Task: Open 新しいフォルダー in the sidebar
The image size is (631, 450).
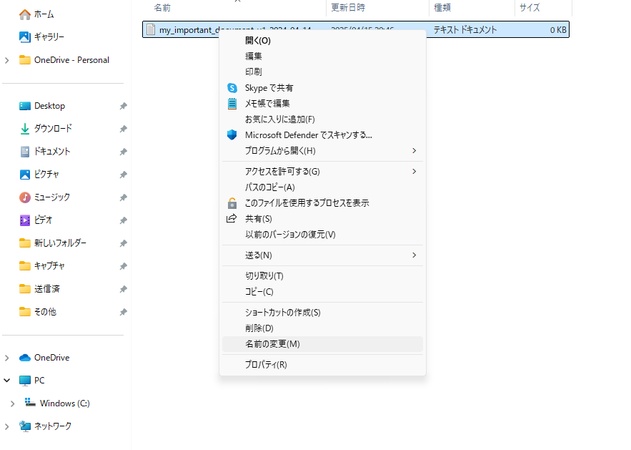Action: pyautogui.click(x=60, y=243)
